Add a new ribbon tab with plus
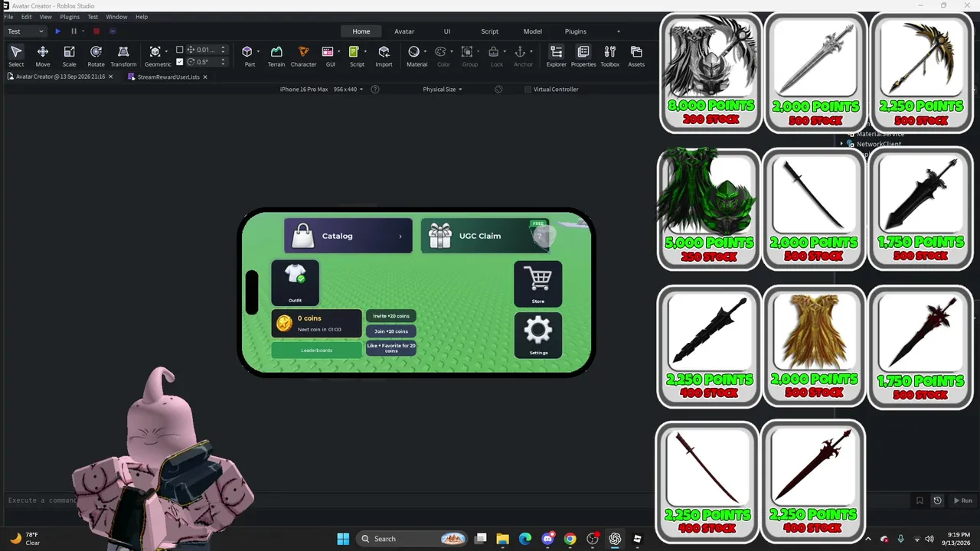 click(x=619, y=31)
